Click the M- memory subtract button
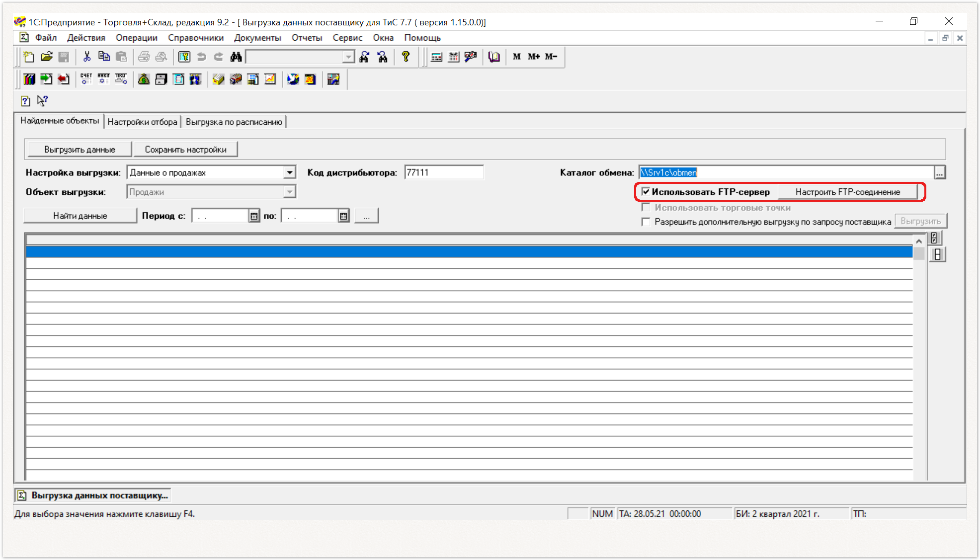980x560 pixels. [551, 57]
